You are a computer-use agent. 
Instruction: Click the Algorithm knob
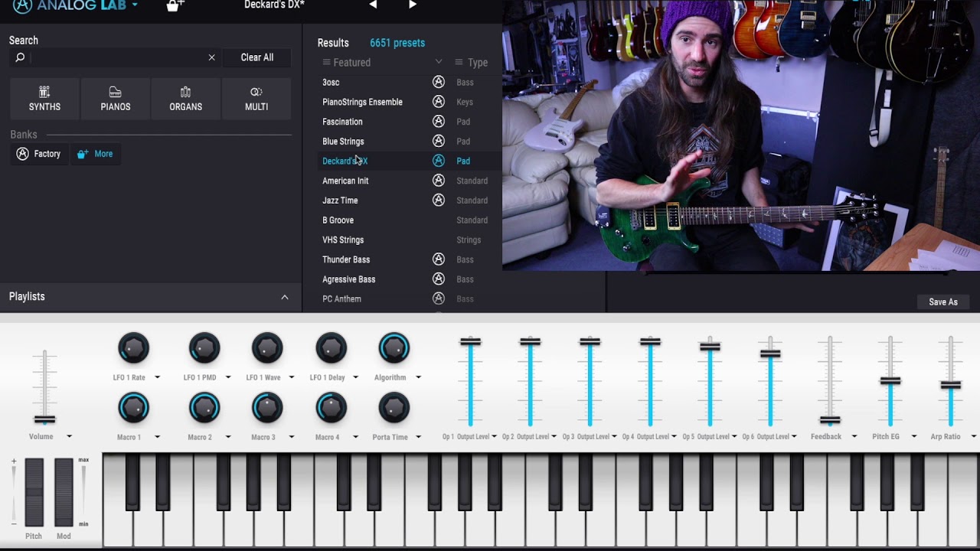pyautogui.click(x=394, y=348)
